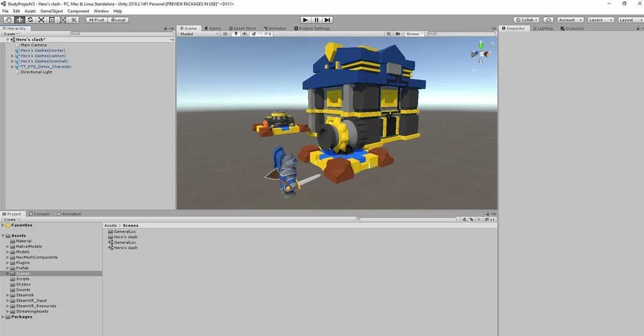Screen dimensions: 644x336
Task: Open the Account dropdown
Action: (x=570, y=20)
